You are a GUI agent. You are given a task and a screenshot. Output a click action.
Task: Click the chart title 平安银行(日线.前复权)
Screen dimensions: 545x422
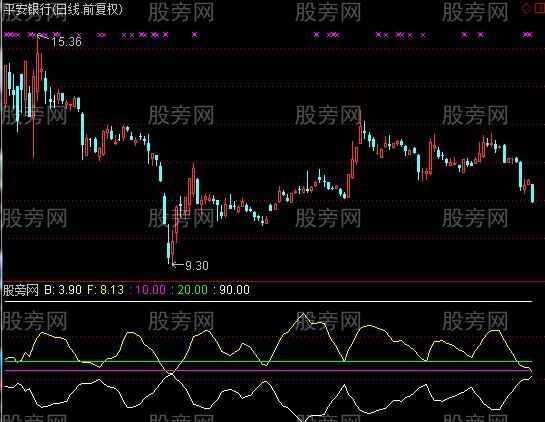[63, 9]
